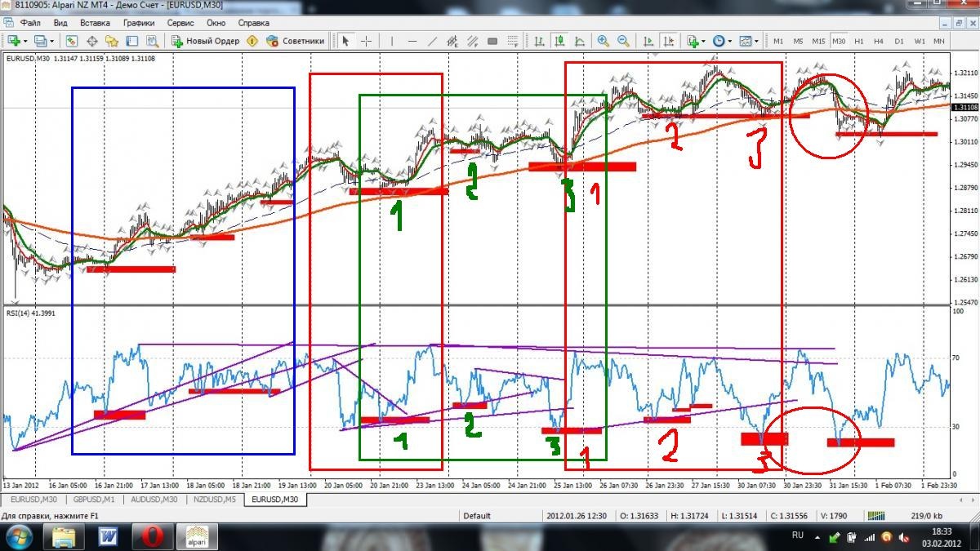Click the Default profile in status bar
This screenshot has width=980, height=551.
coord(477,516)
